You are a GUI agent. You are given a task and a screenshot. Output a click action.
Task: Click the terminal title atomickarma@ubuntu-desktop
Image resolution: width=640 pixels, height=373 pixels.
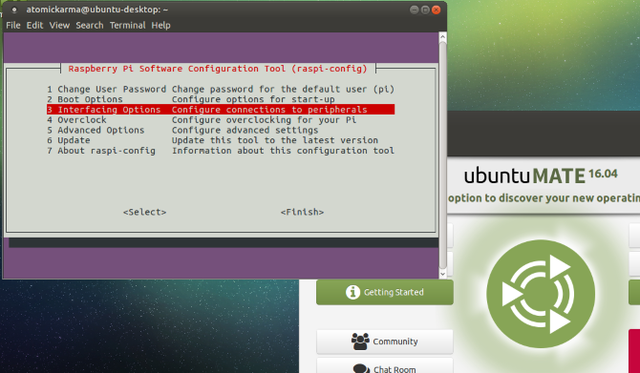[x=97, y=9]
